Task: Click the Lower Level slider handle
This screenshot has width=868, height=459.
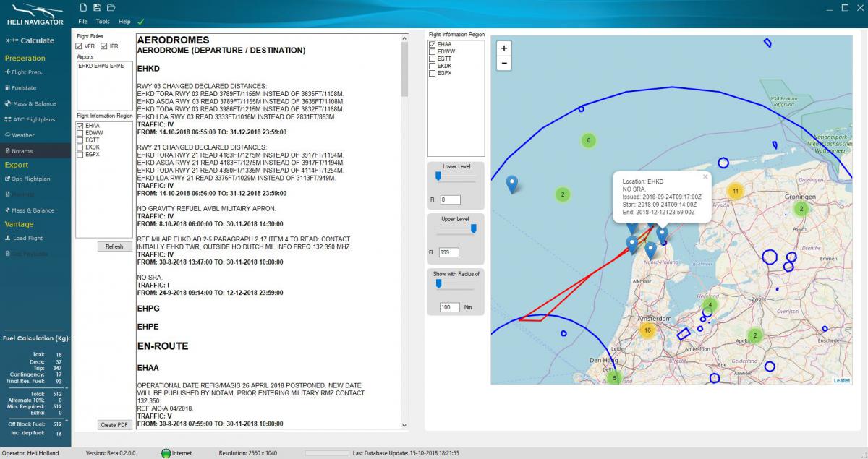Action: click(x=438, y=176)
